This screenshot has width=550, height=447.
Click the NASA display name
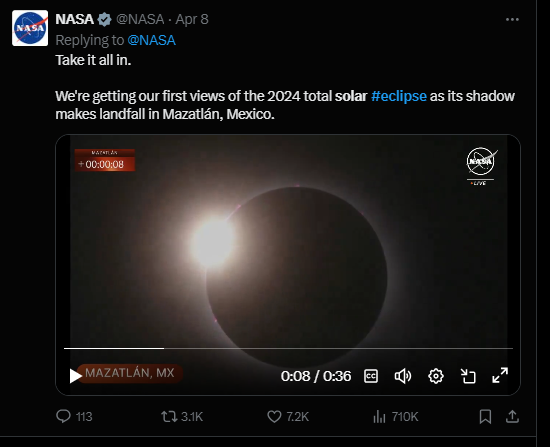74,19
